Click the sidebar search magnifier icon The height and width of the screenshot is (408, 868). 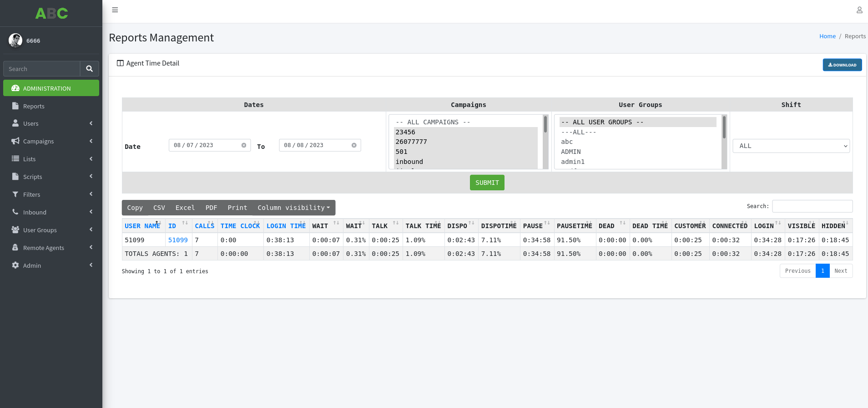90,69
